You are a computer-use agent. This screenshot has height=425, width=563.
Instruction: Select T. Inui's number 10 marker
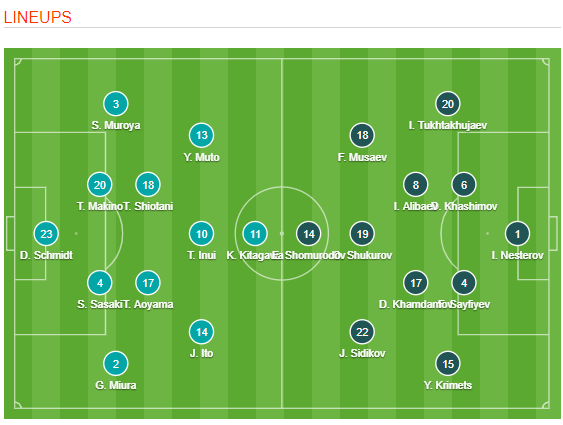(x=201, y=234)
